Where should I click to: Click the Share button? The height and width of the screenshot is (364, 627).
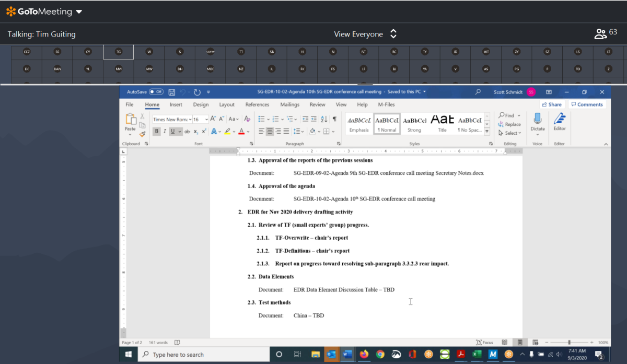(x=551, y=104)
